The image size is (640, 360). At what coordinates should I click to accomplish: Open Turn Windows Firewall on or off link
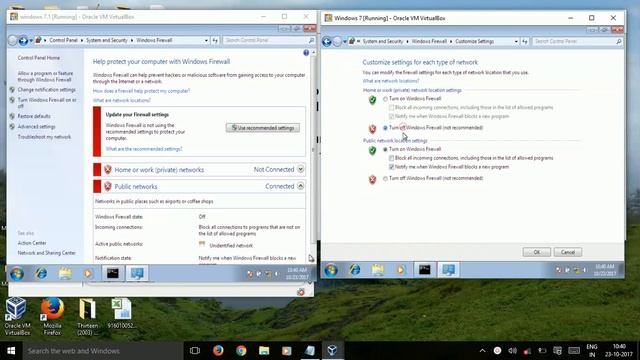click(x=47, y=102)
